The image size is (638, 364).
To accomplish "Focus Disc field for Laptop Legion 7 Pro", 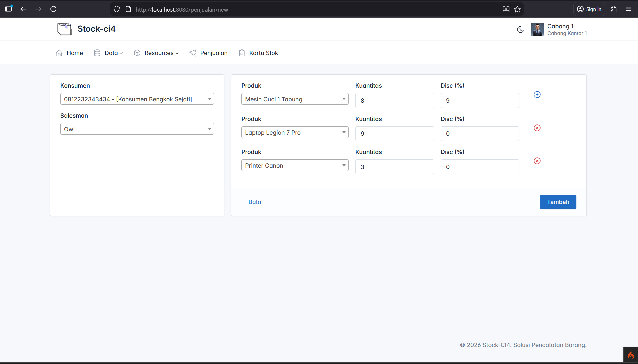I will click(480, 133).
